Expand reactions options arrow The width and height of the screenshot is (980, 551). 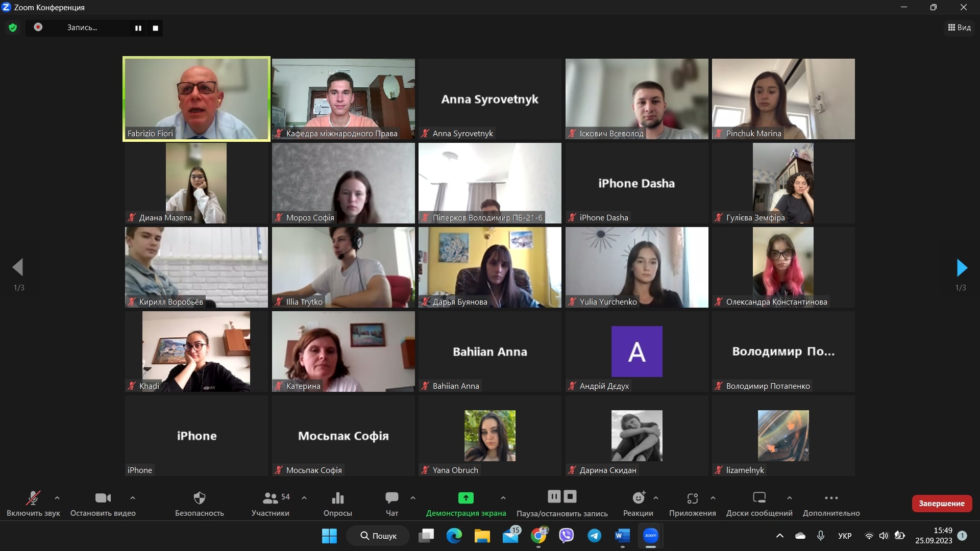point(656,497)
